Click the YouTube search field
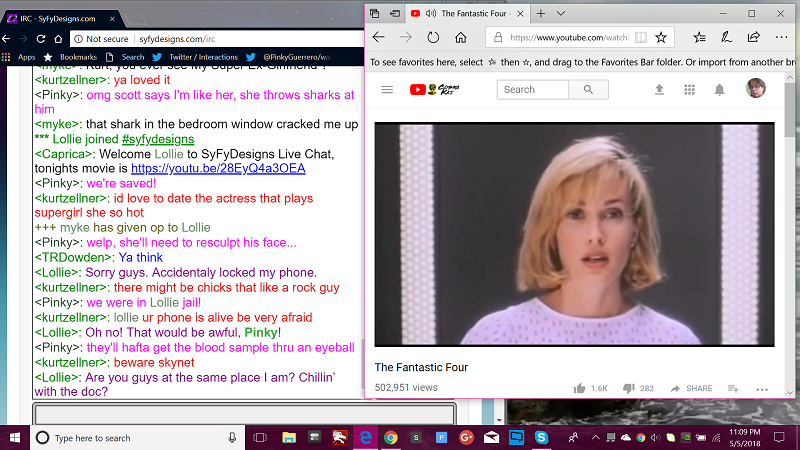Image resolution: width=800 pixels, height=450 pixels. pos(533,90)
